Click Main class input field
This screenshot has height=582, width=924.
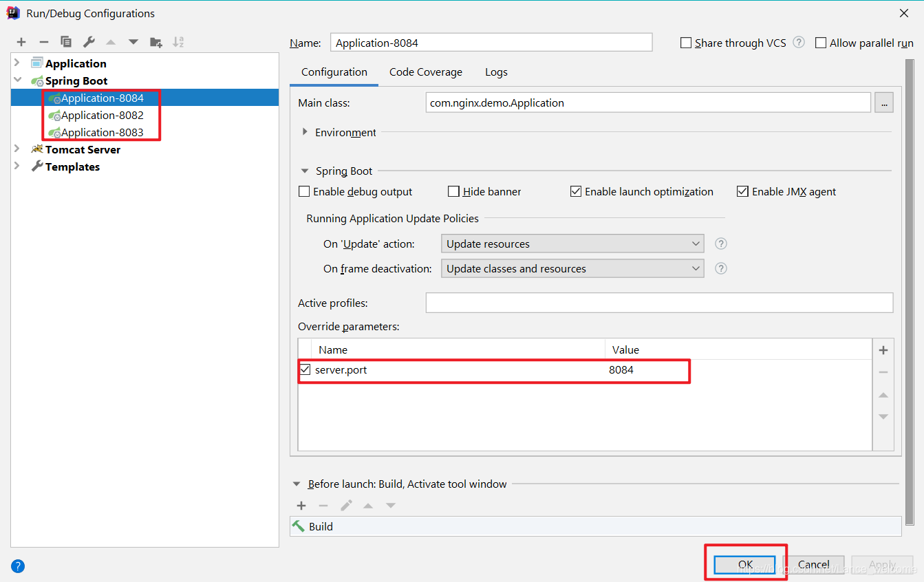click(648, 103)
